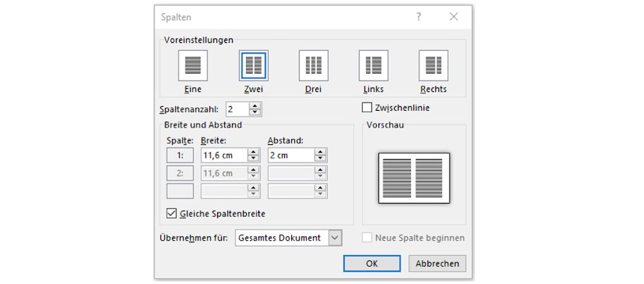Select the Eine one-column preset icon
644x284 pixels.
[x=193, y=65]
